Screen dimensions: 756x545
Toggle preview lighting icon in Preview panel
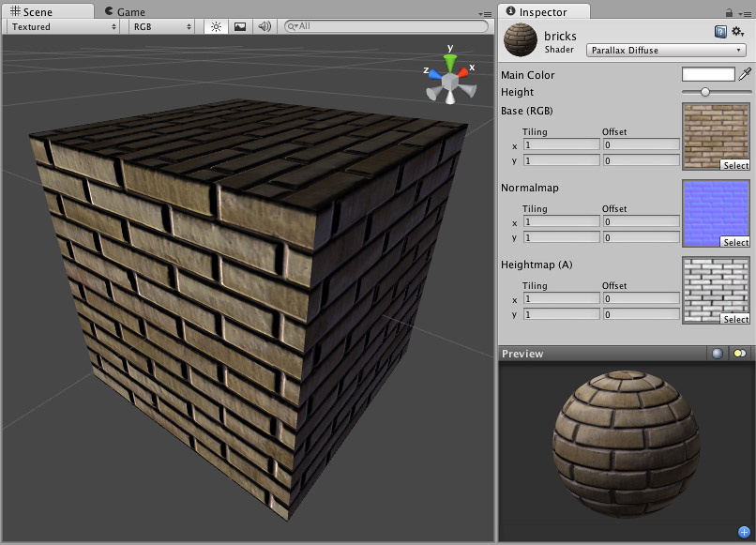point(740,354)
